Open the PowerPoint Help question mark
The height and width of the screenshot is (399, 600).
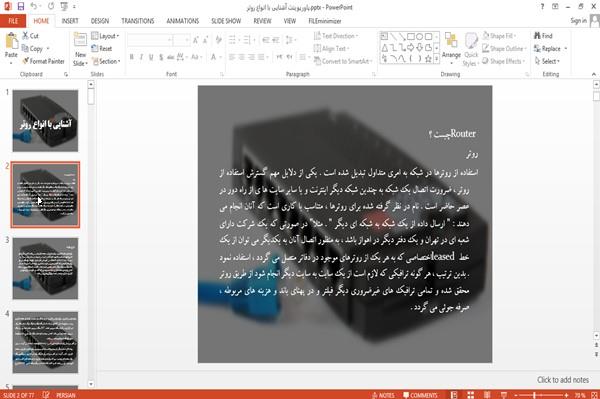coord(542,7)
